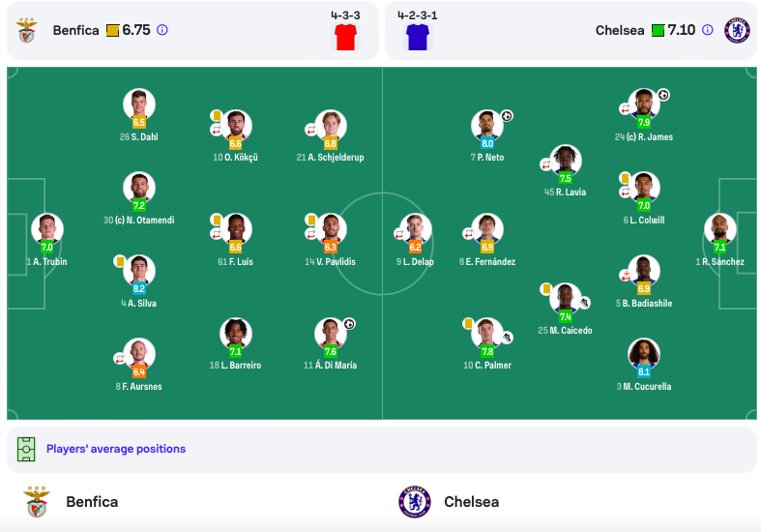
Task: Open the Chelsea crest in the top right
Action: click(737, 31)
